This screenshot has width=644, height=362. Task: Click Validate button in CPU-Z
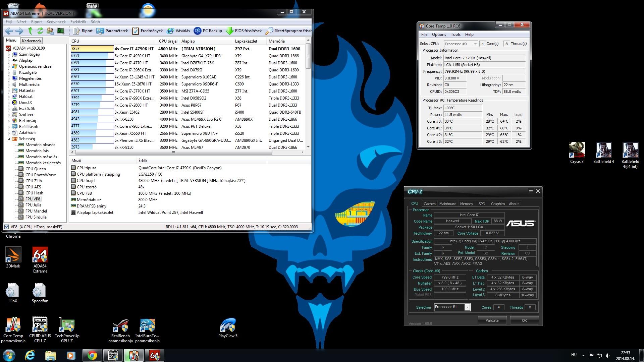tap(492, 320)
